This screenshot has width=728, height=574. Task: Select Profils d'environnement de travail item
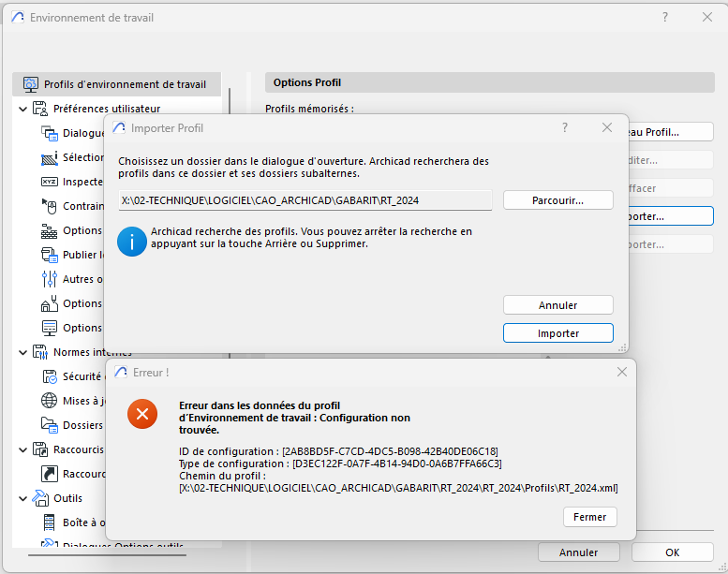point(117,84)
